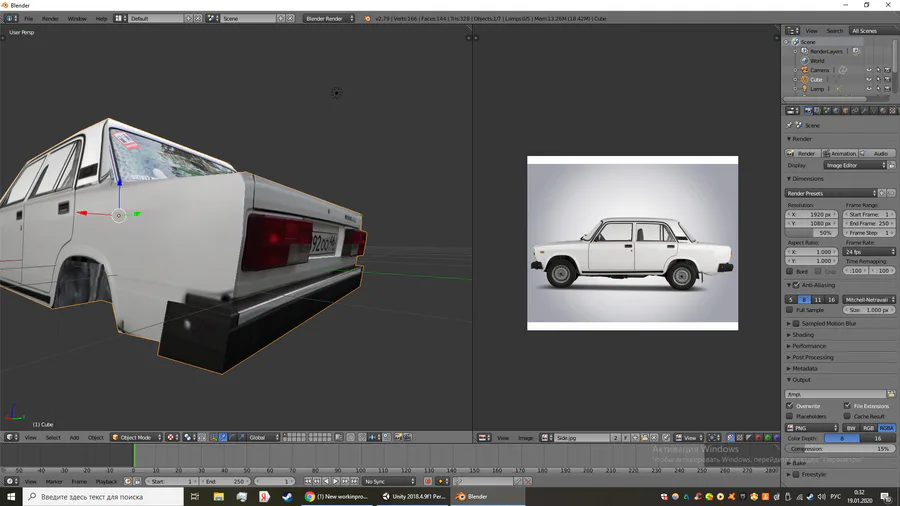Open the Playback menu in timeline
900x506 pixels.
[x=106, y=481]
